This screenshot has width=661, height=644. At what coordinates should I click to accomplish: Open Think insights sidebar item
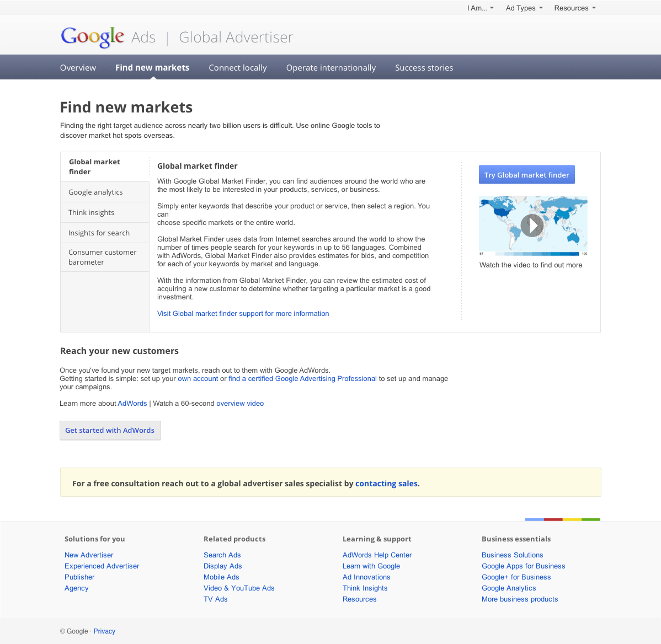[x=92, y=213]
